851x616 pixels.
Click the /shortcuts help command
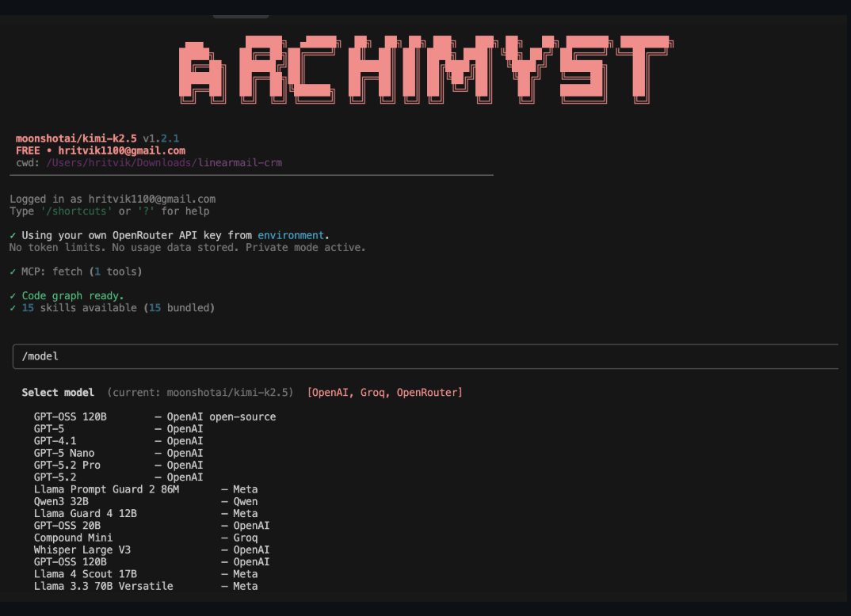[x=75, y=211]
